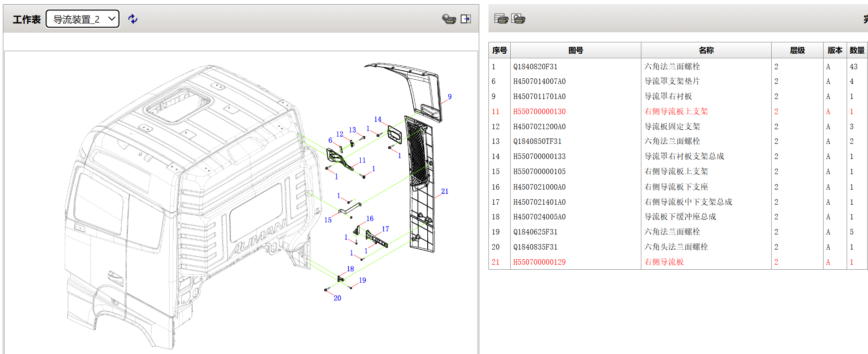Click the 数量 column header

coord(857,50)
